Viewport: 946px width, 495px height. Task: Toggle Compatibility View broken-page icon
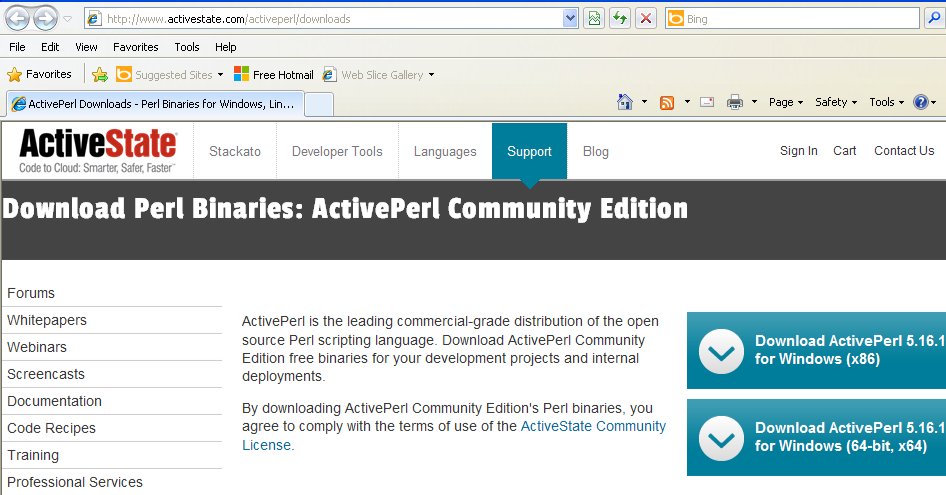coord(594,19)
